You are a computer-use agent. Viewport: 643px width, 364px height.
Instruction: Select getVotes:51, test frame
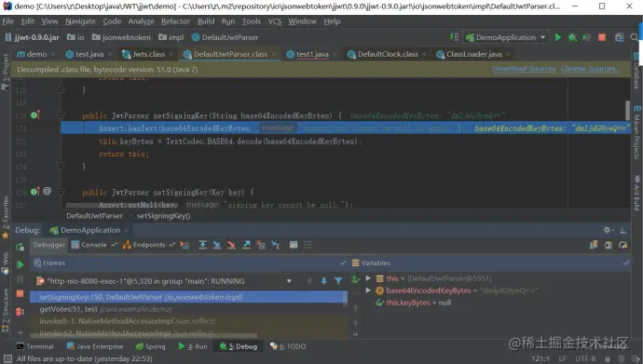click(x=188, y=309)
